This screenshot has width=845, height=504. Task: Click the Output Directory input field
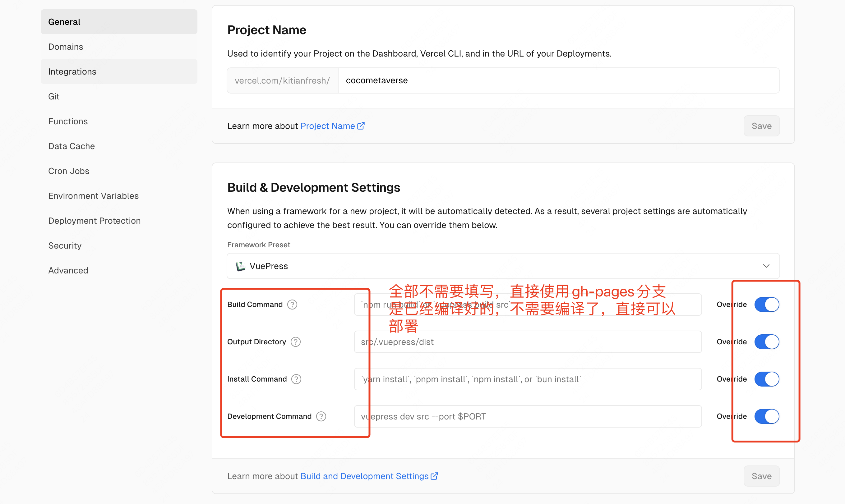pyautogui.click(x=528, y=342)
